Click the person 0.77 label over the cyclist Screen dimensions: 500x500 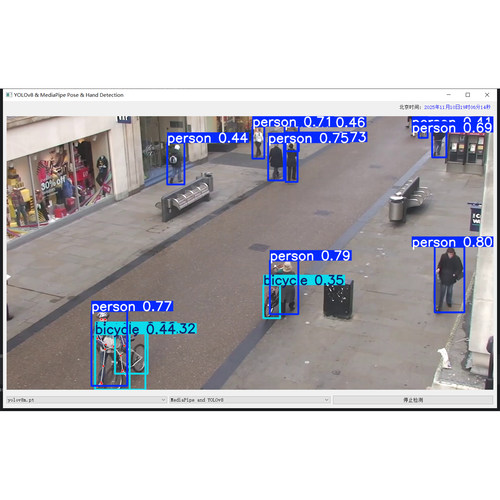coord(132,306)
